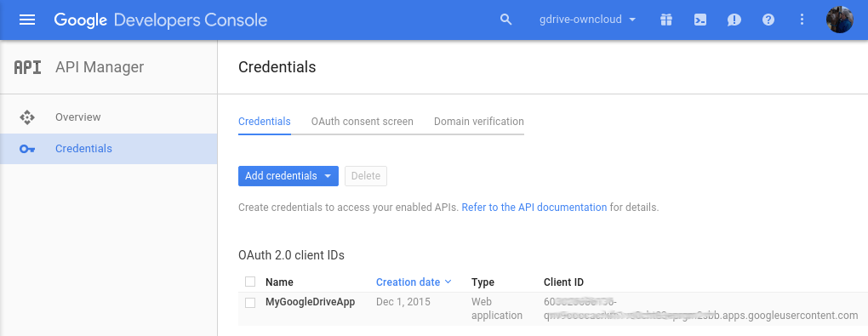
Task: Open the help question mark icon
Action: click(768, 20)
